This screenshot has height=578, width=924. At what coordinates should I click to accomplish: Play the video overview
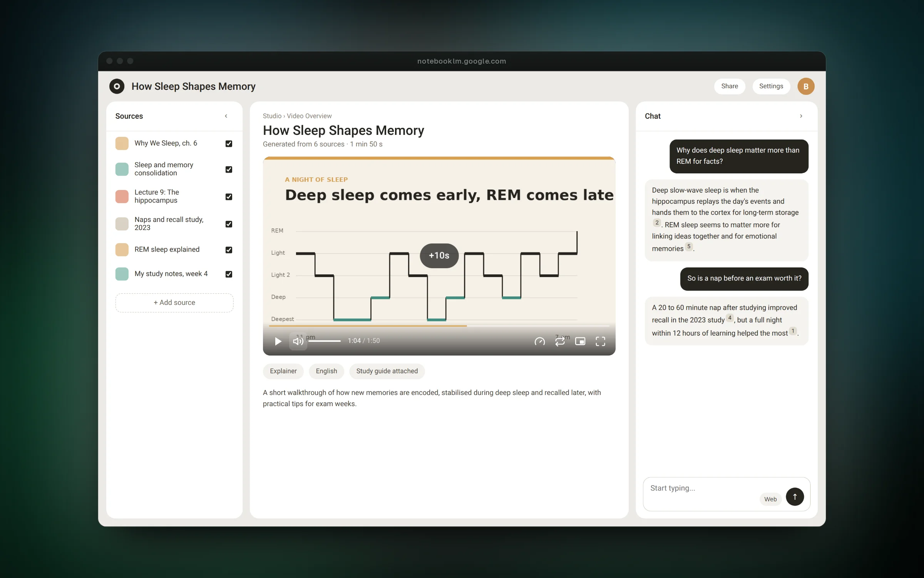(x=278, y=341)
